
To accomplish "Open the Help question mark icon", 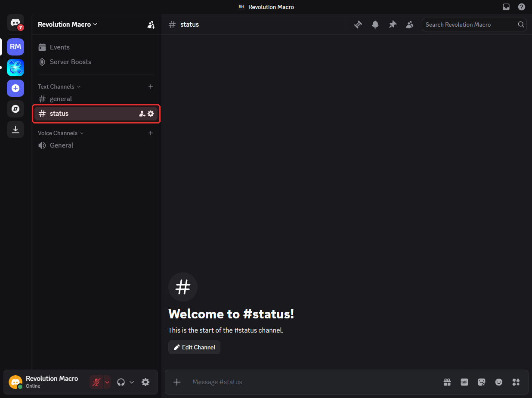I will pyautogui.click(x=522, y=7).
